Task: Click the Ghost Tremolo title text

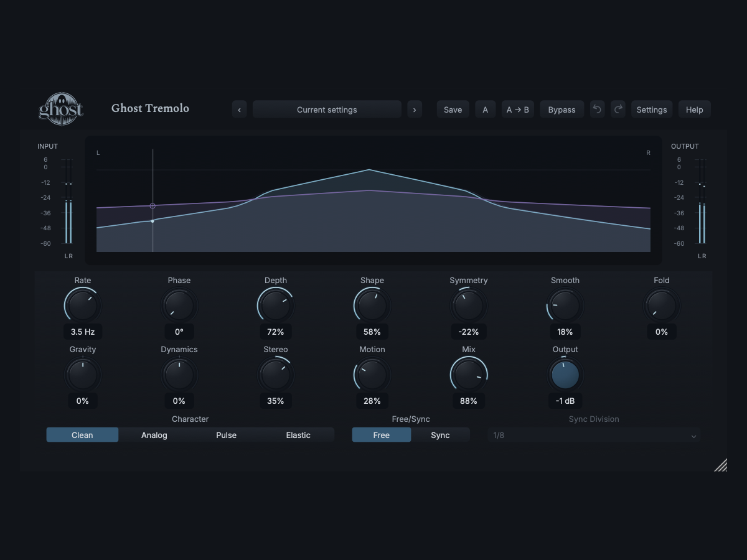Action: coord(150,108)
